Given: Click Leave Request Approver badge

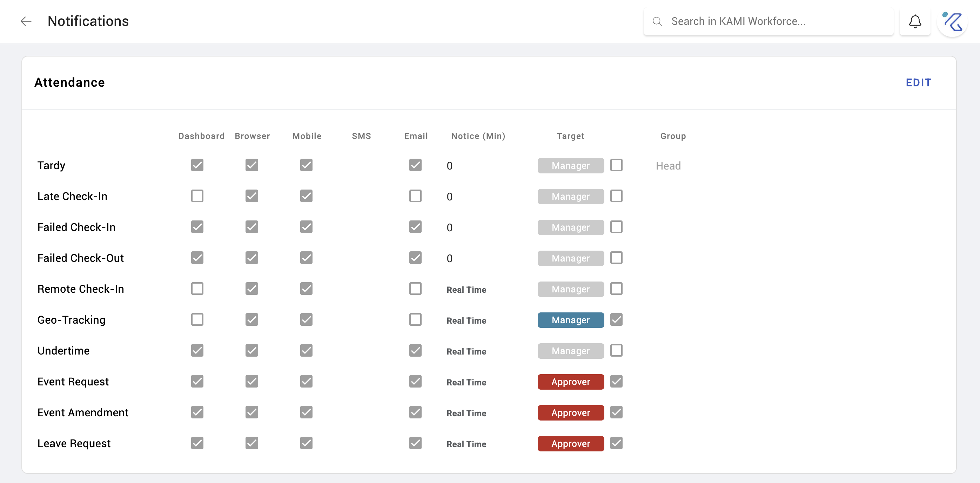Looking at the screenshot, I should tap(571, 443).
